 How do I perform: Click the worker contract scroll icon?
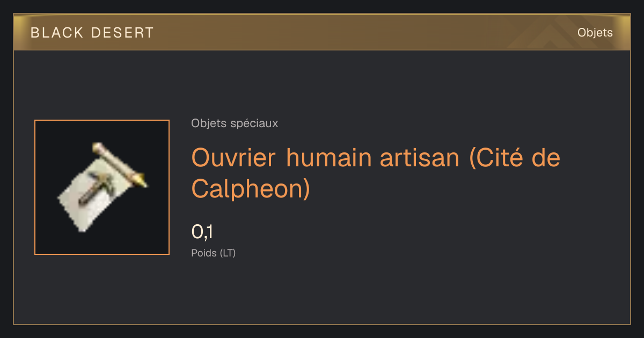point(102,187)
